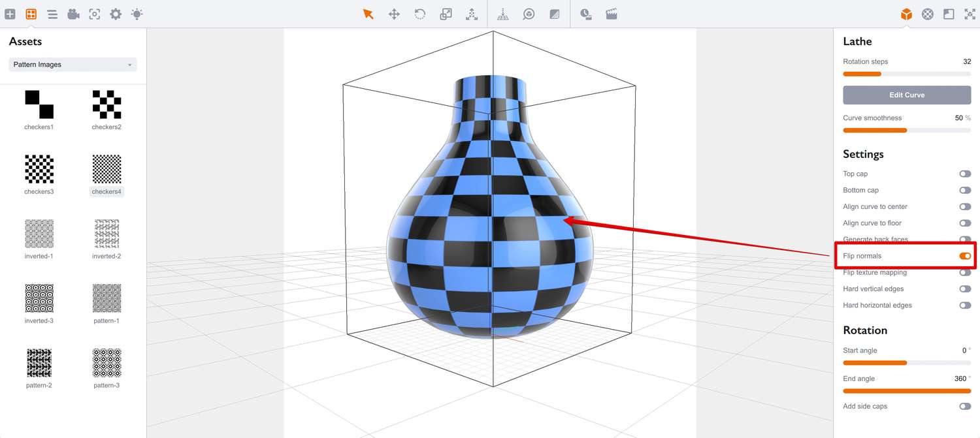Select the pattern-1 thumbnail
Image resolution: width=980 pixels, height=438 pixels.
106,298
